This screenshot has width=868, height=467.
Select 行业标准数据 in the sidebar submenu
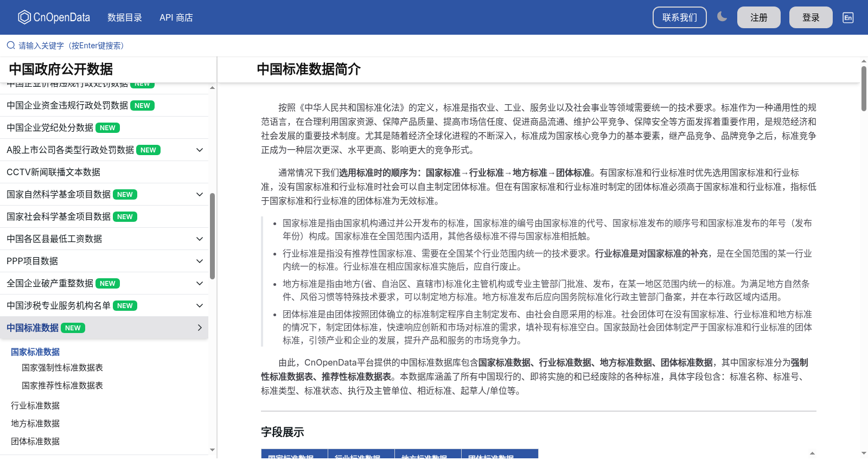[x=35, y=406]
